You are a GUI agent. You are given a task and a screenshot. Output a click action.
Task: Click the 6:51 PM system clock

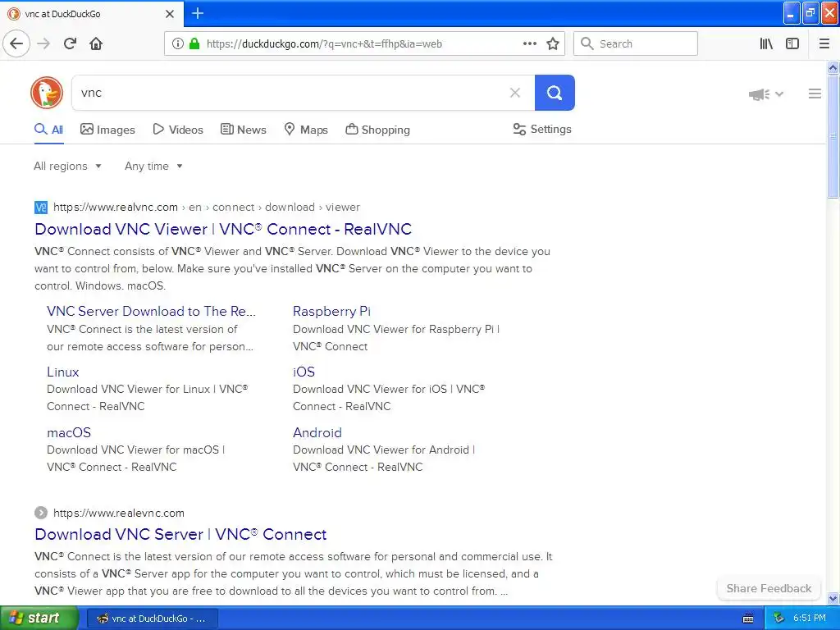tap(809, 619)
